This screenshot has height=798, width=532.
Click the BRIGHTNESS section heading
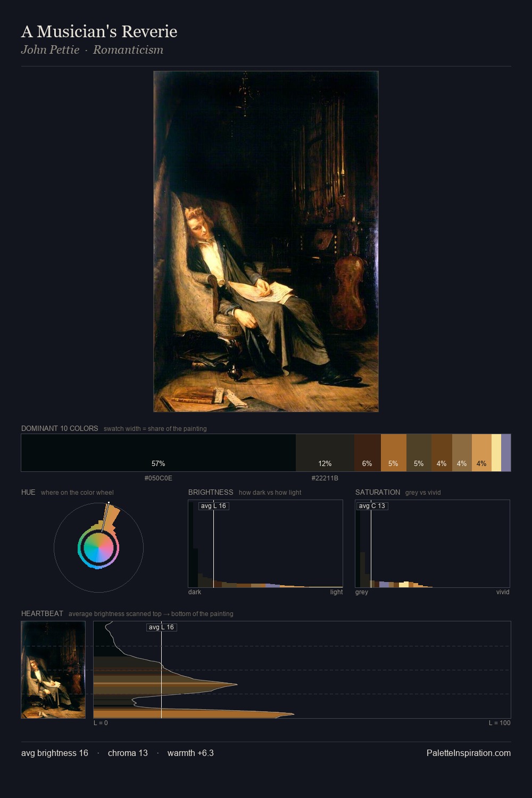click(211, 492)
